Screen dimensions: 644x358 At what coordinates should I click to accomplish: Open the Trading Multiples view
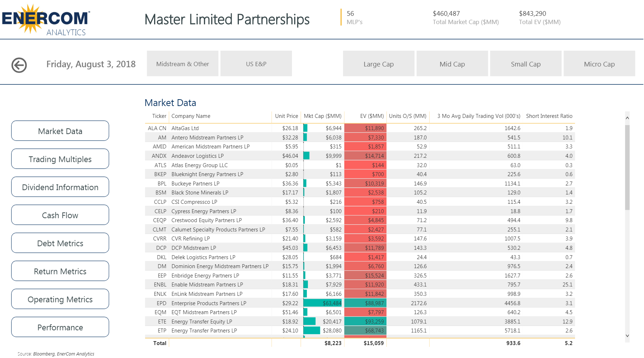click(x=60, y=159)
